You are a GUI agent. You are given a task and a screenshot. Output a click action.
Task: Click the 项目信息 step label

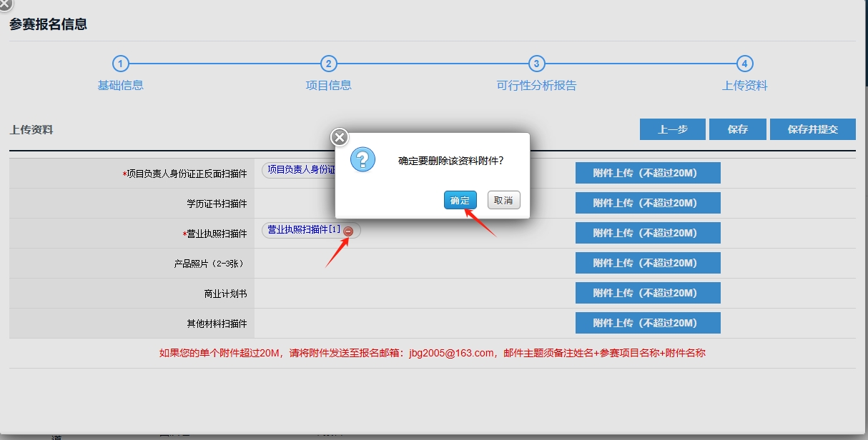click(329, 85)
